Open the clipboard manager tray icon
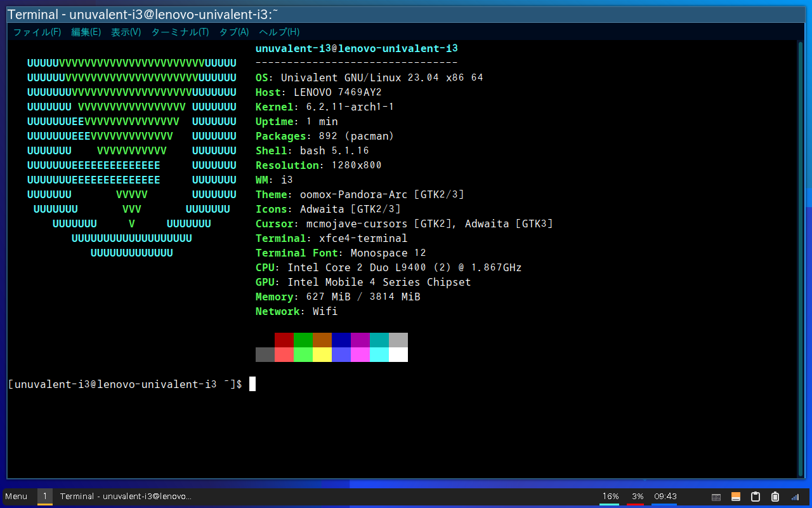 pos(756,497)
